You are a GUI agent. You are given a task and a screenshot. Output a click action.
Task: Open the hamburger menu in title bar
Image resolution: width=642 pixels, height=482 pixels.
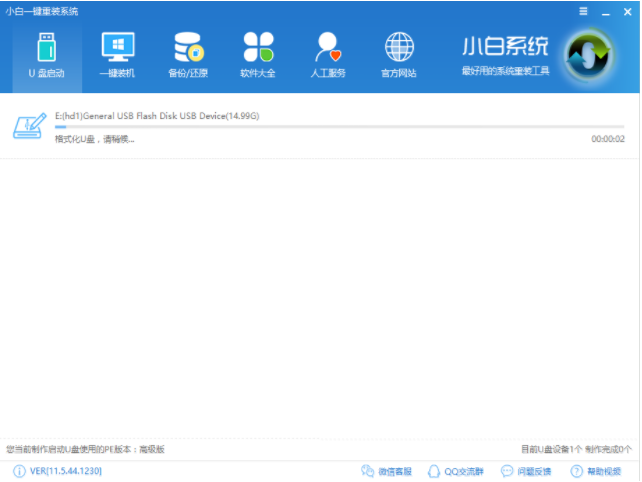pos(583,11)
